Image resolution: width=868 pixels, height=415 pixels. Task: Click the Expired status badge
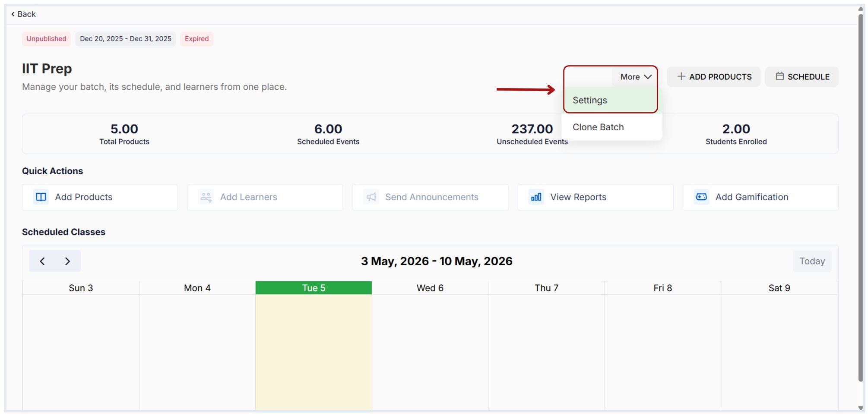pyautogui.click(x=197, y=39)
